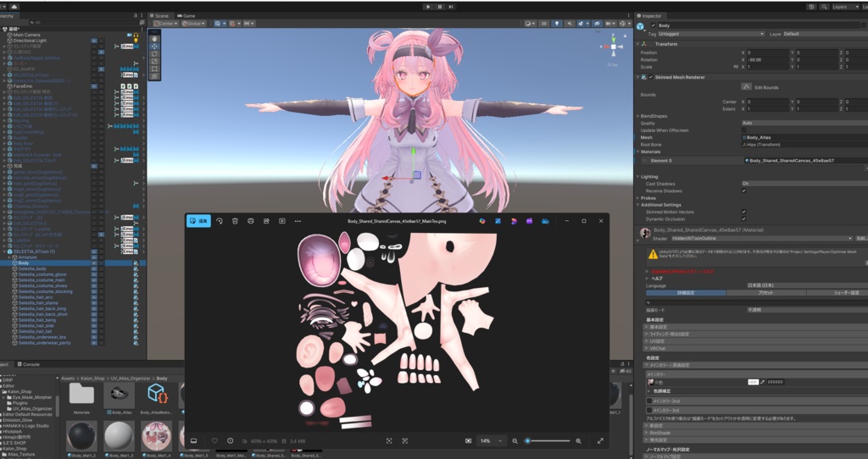Image resolution: width=868 pixels, height=459 pixels.
Task: Click zoom in magnifier in Photos viewer
Action: click(578, 440)
